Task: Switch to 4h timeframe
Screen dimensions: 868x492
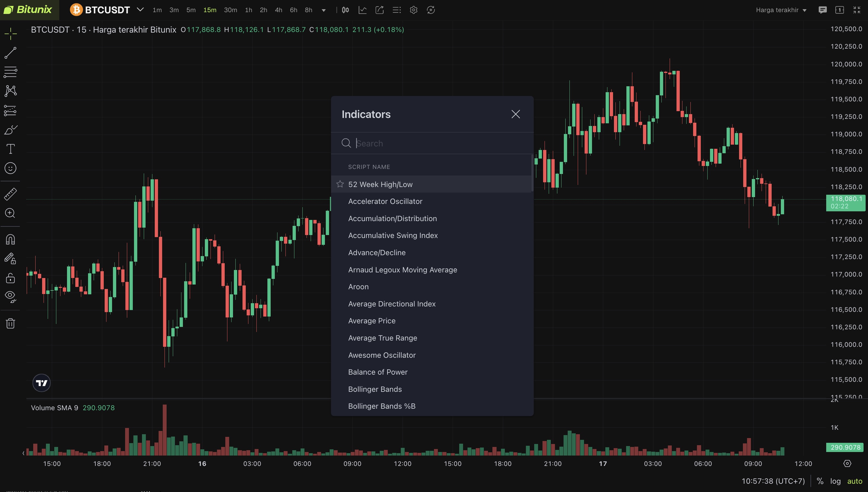Action: tap(278, 10)
